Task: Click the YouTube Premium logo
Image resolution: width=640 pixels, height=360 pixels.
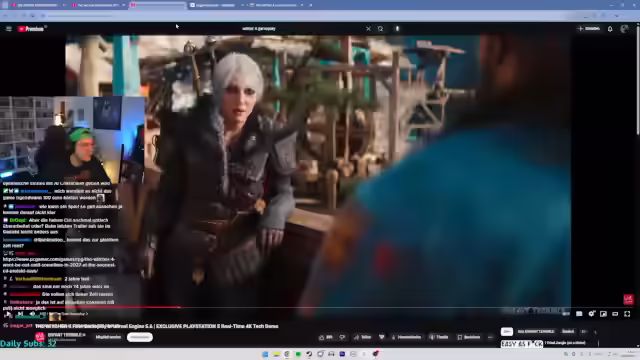Action: [x=31, y=29]
